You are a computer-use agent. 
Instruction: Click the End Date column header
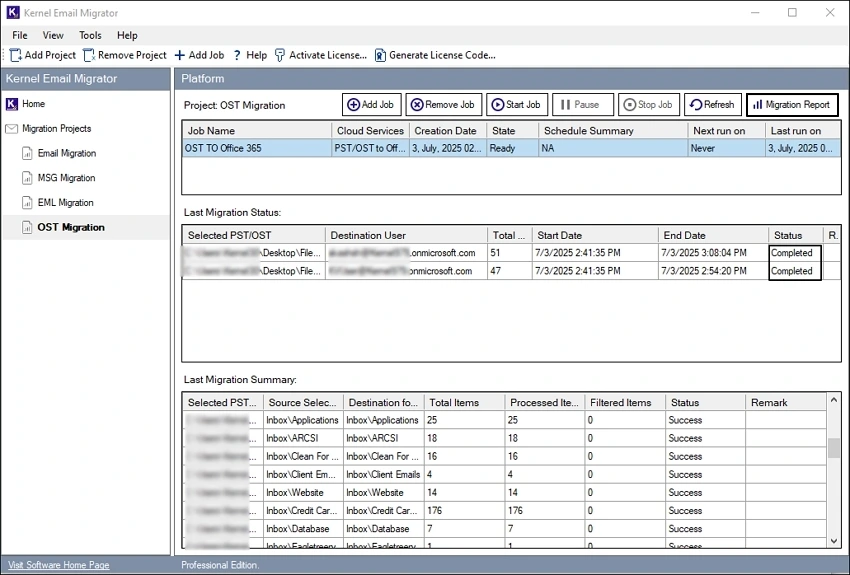[713, 235]
